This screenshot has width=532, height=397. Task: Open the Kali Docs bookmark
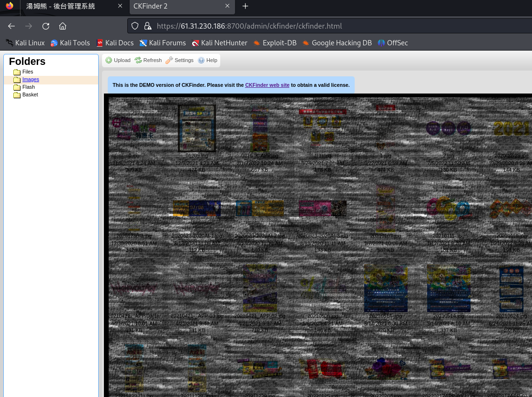[115, 43]
